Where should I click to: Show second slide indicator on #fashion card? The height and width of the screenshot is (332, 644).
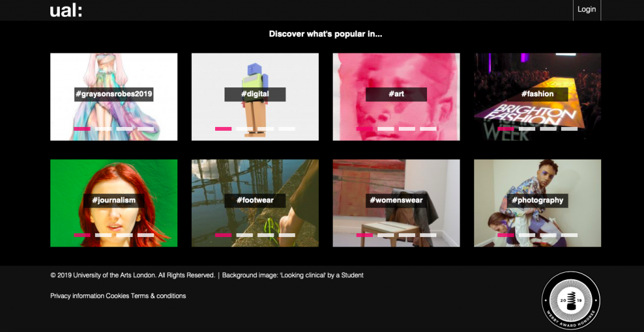[x=527, y=129]
